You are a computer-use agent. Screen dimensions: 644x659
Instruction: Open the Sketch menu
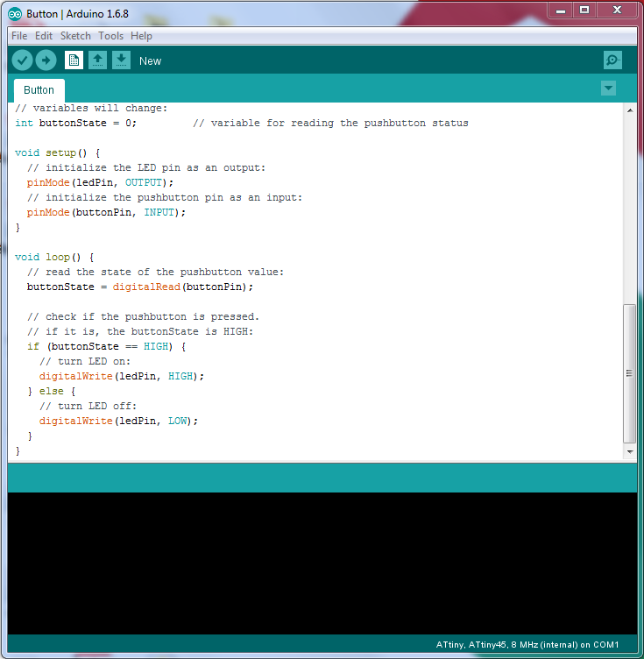click(x=75, y=36)
